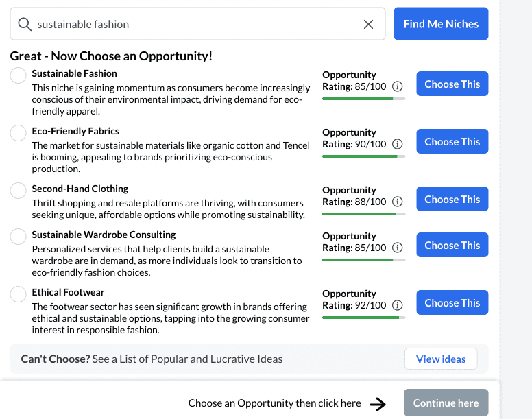Open info icon for Eco-Friendly Fabrics rating
This screenshot has width=532, height=419.
tap(398, 144)
